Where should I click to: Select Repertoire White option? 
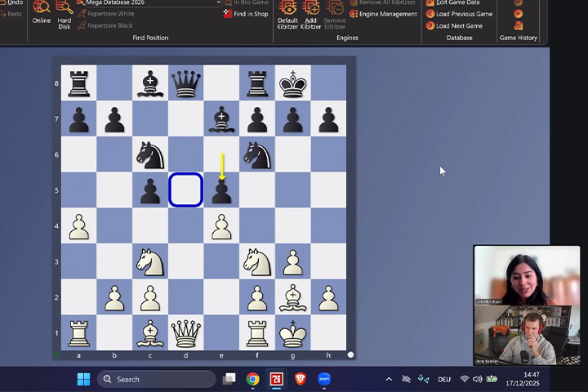tap(110, 14)
